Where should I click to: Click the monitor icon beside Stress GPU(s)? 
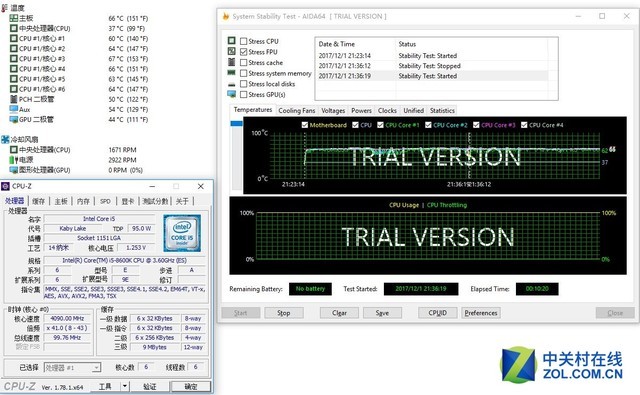pyautogui.click(x=231, y=94)
